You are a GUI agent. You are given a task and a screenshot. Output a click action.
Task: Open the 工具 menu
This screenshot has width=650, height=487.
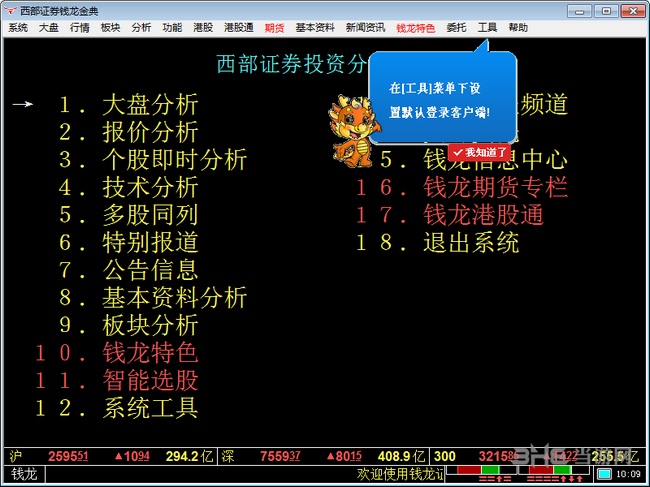coord(487,28)
